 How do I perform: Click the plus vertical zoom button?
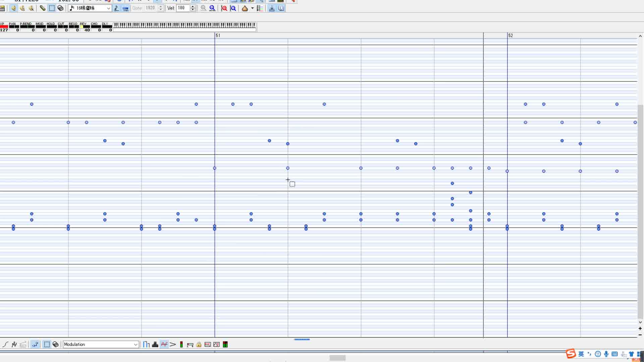pos(640,328)
